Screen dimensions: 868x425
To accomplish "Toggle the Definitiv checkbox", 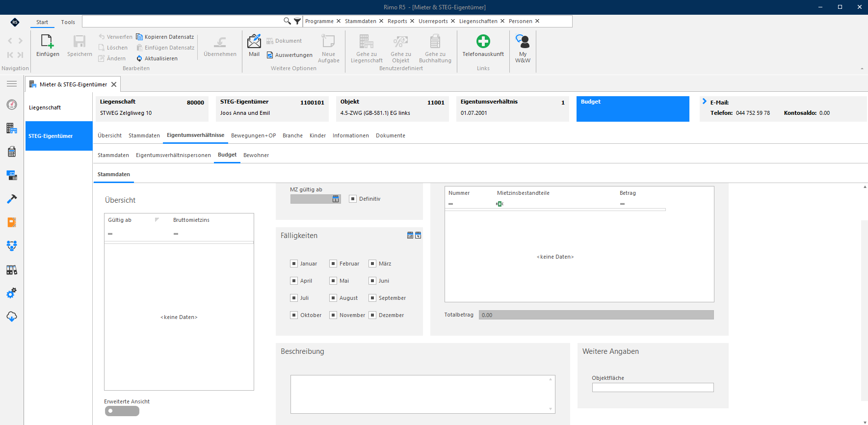I will [353, 199].
